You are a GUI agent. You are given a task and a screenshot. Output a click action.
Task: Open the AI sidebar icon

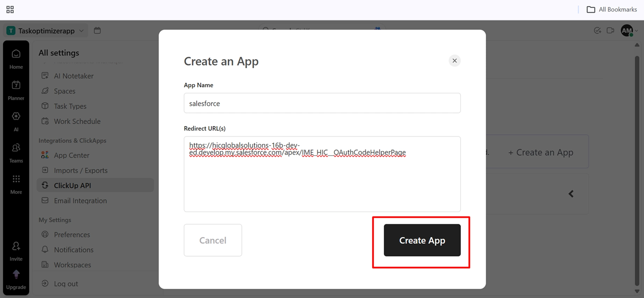point(16,122)
